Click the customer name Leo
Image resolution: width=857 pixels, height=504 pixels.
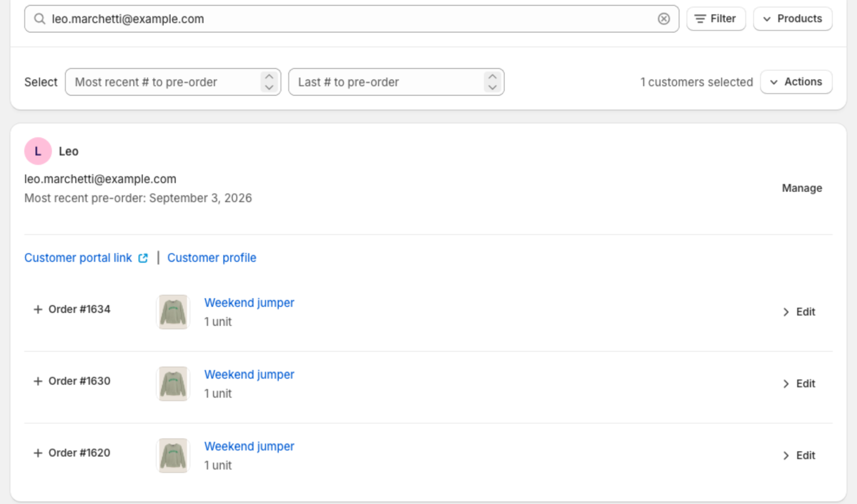click(x=69, y=151)
